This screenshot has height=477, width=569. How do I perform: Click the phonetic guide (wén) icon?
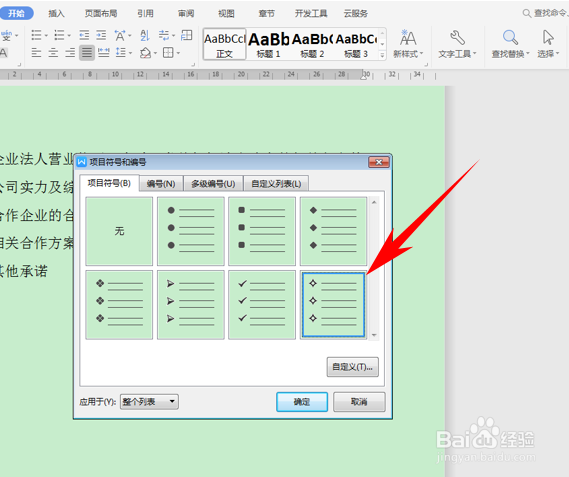pyautogui.click(x=7, y=36)
